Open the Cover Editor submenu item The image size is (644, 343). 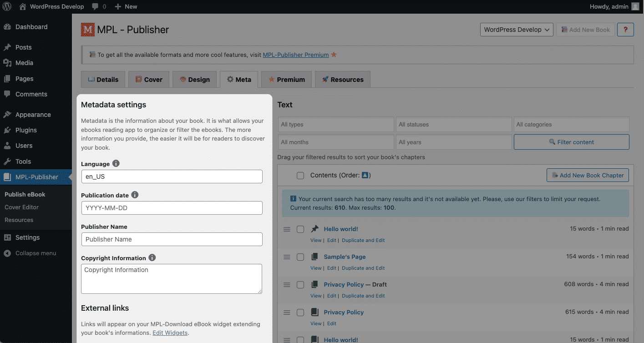click(x=21, y=207)
